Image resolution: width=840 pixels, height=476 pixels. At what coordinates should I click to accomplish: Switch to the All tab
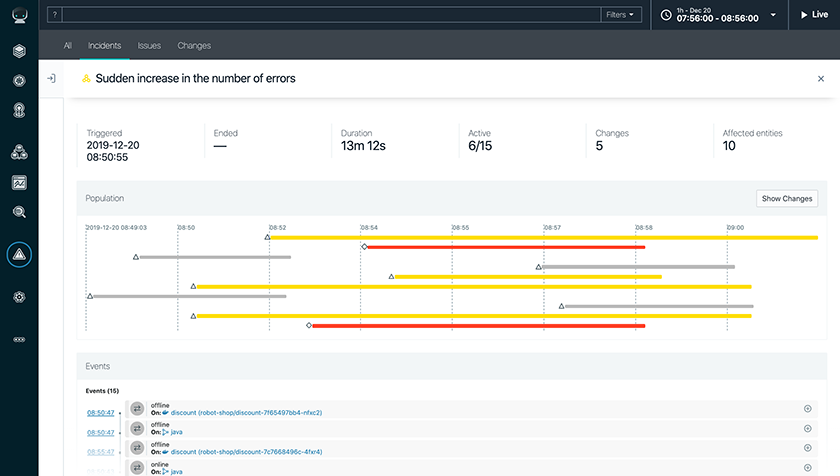click(68, 46)
